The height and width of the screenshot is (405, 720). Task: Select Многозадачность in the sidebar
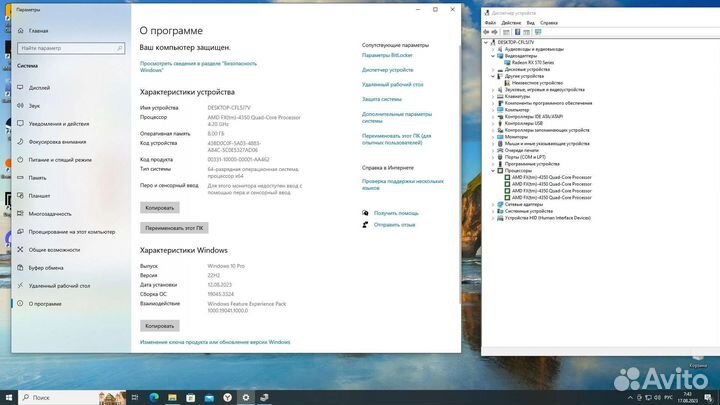[50, 214]
